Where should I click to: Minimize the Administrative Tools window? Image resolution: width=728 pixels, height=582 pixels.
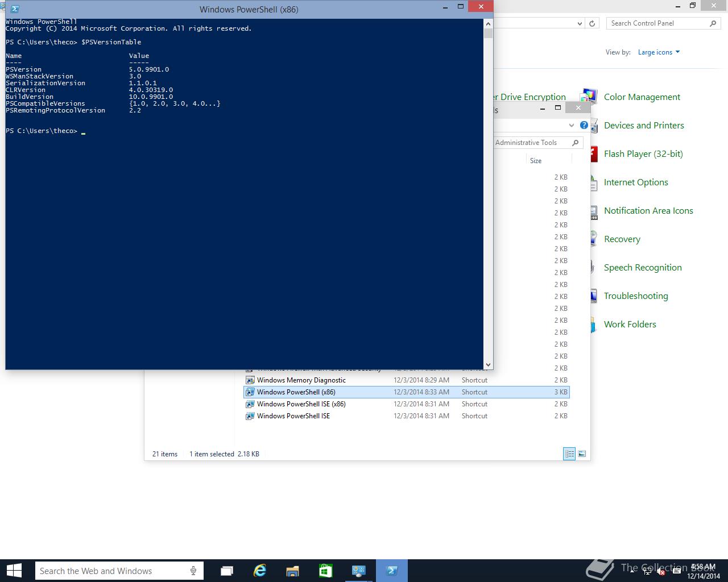click(x=543, y=107)
